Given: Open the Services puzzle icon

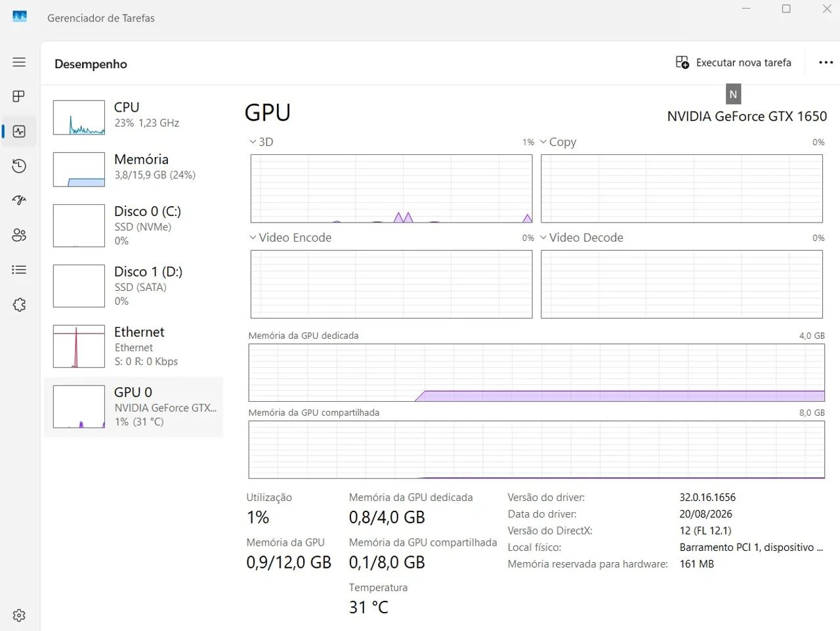Looking at the screenshot, I should coord(19,305).
